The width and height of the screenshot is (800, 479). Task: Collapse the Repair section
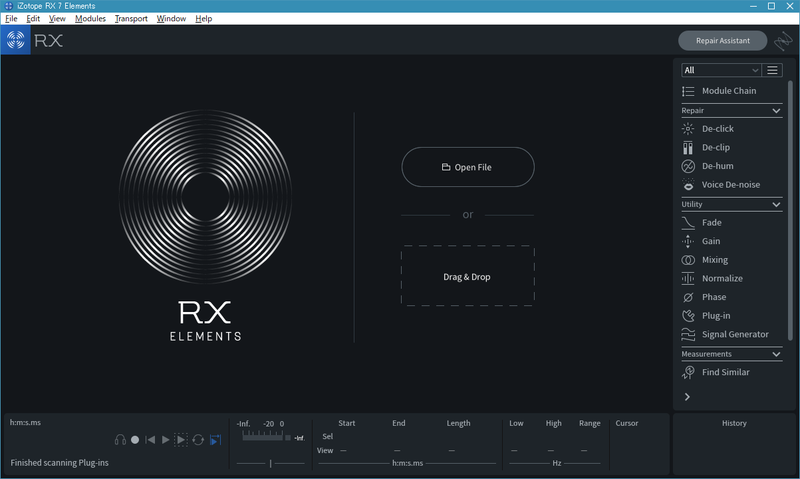click(x=776, y=111)
